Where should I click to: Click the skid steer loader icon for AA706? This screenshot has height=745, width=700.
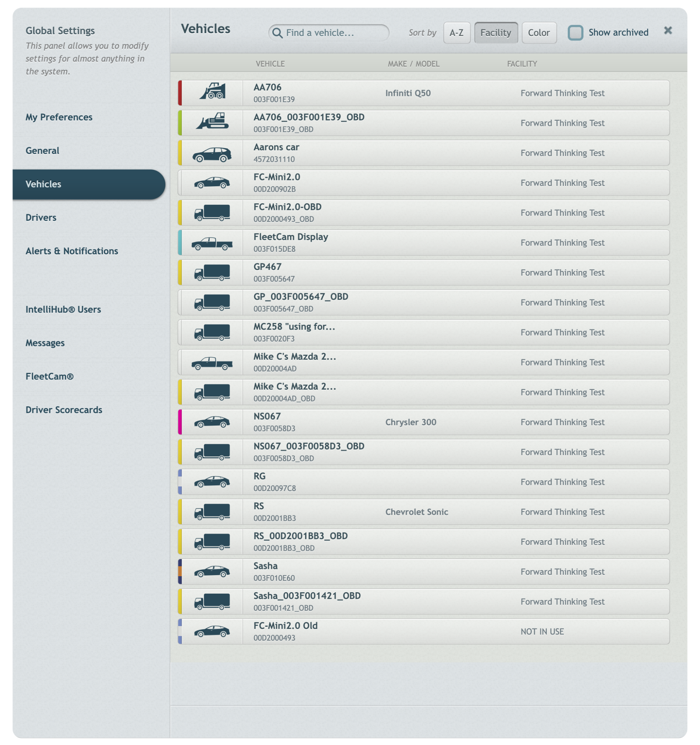tap(212, 91)
